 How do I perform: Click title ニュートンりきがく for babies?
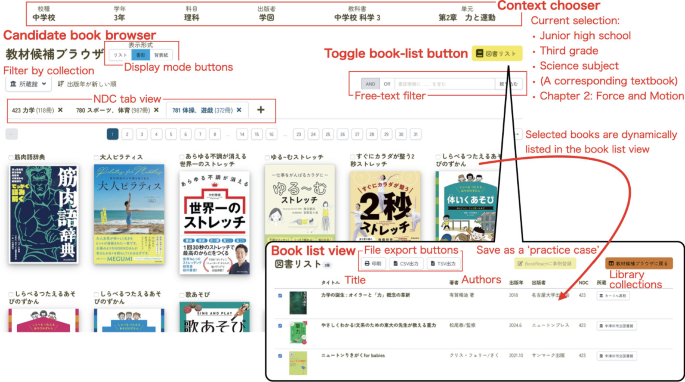353,356
